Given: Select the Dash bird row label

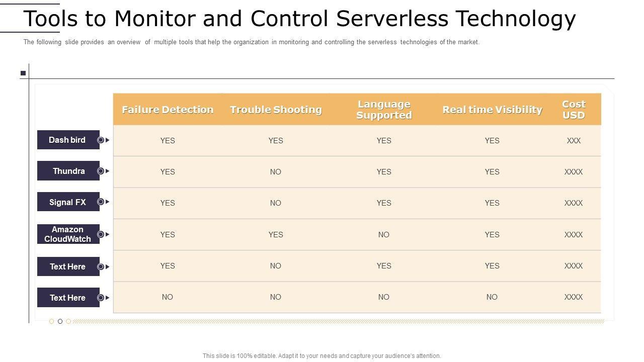Looking at the screenshot, I should coord(68,140).
